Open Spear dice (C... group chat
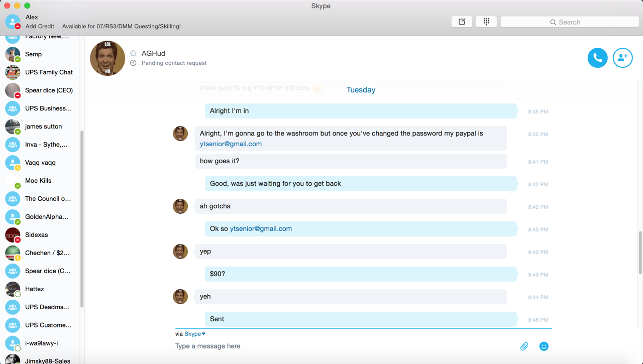Image resolution: width=643 pixels, height=364 pixels. [x=40, y=271]
